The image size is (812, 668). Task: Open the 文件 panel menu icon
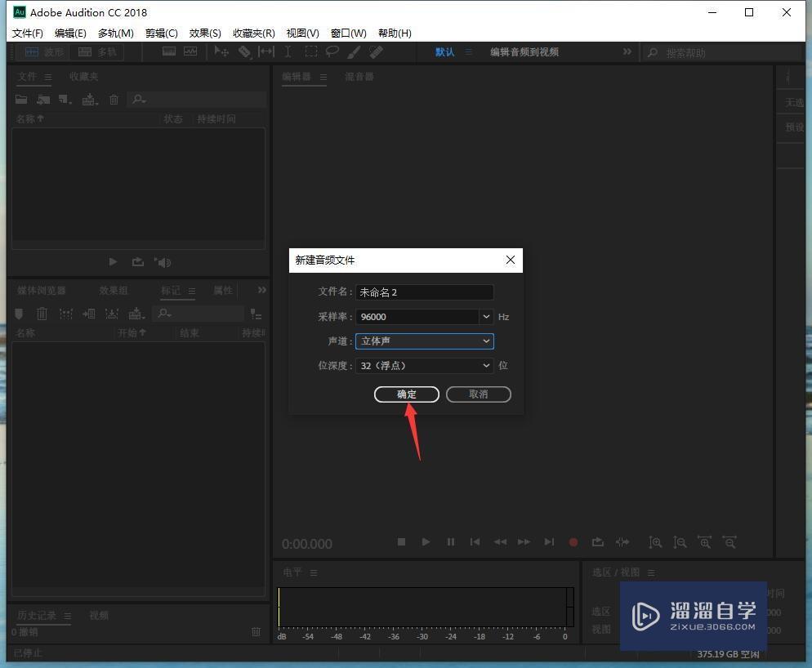coord(47,77)
